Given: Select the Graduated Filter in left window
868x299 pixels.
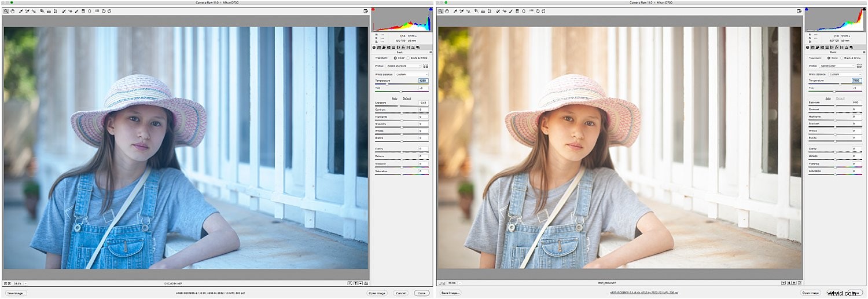Looking at the screenshot, I should click(x=83, y=11).
